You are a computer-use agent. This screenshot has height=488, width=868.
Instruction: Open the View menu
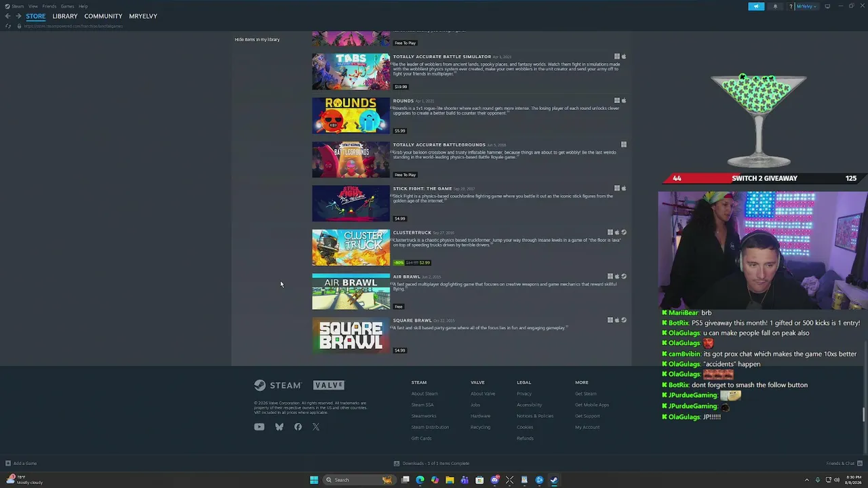pos(33,6)
